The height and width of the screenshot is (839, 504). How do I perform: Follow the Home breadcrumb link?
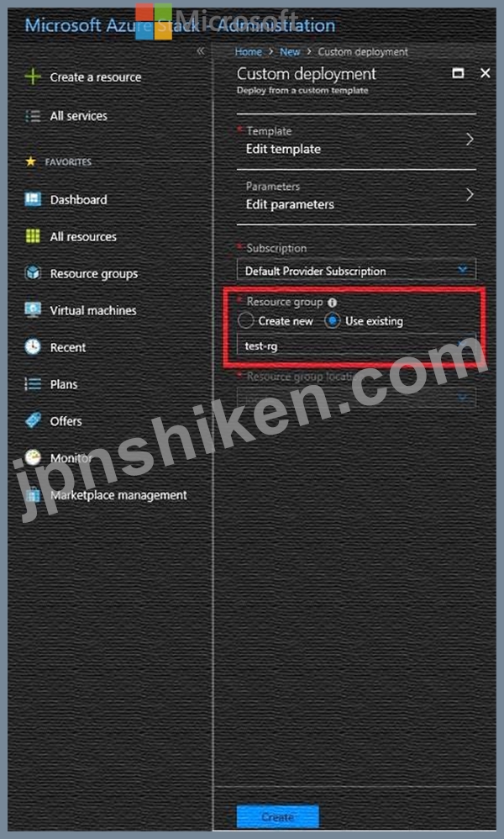point(249,52)
